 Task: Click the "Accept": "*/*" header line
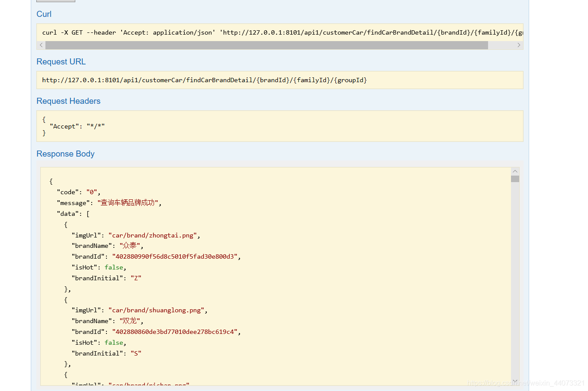pos(77,126)
